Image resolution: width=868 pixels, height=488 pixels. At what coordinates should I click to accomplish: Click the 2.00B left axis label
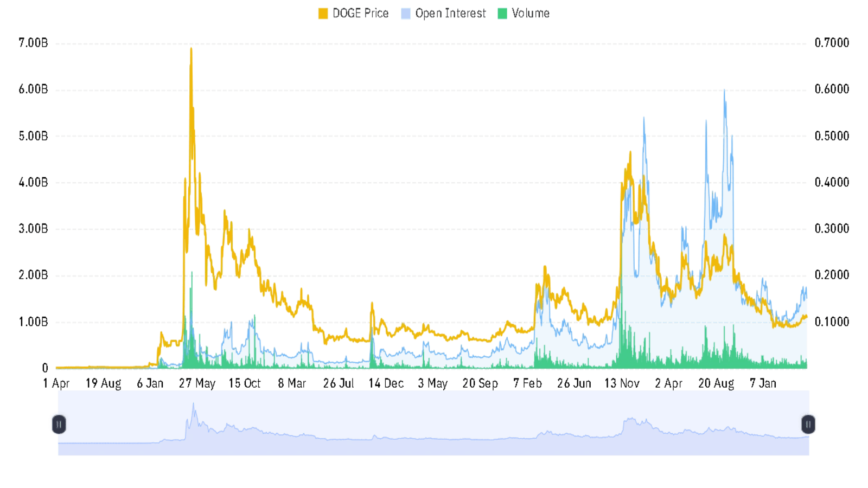[33, 275]
